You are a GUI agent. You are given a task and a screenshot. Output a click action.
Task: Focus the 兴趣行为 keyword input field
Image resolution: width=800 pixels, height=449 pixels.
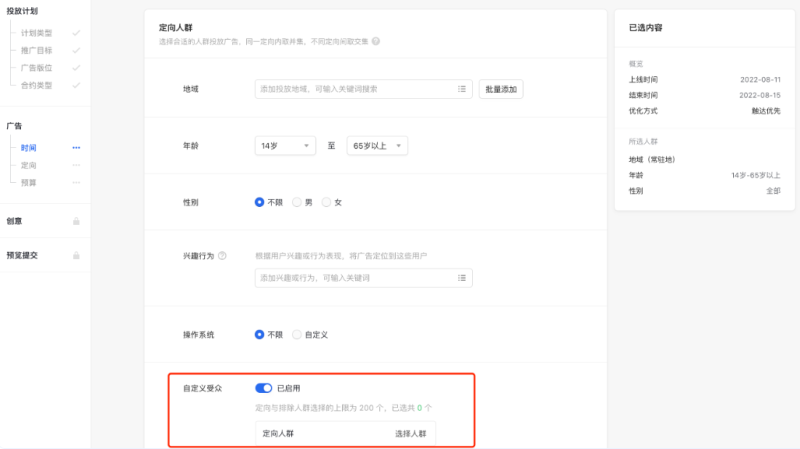pyautogui.click(x=363, y=278)
